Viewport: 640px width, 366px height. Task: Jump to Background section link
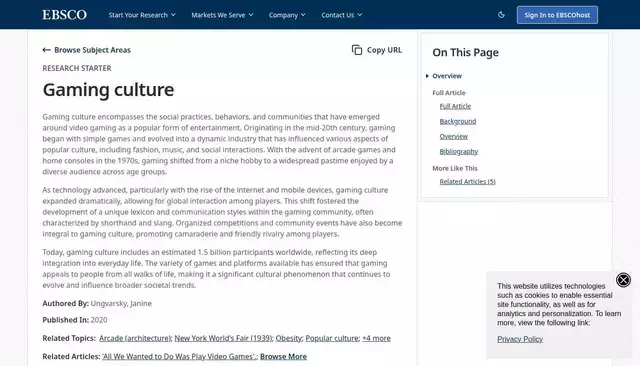(x=458, y=121)
